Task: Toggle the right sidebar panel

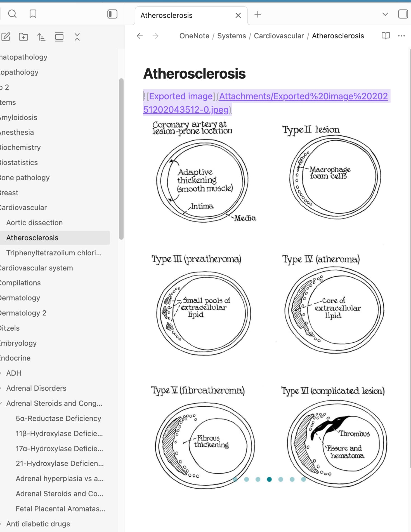Action: click(x=403, y=14)
